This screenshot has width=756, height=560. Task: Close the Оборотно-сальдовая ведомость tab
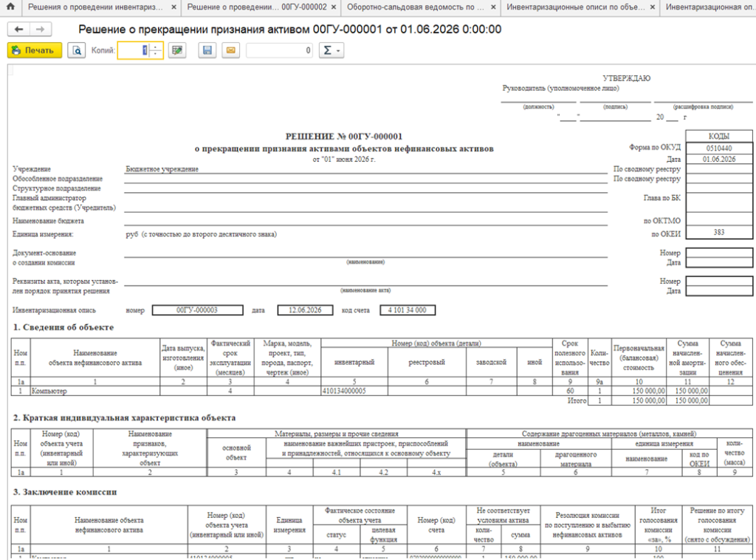click(x=493, y=7)
